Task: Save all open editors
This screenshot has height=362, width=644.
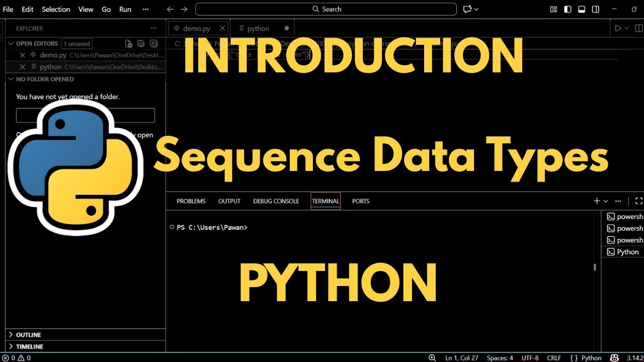Action: coord(141,44)
